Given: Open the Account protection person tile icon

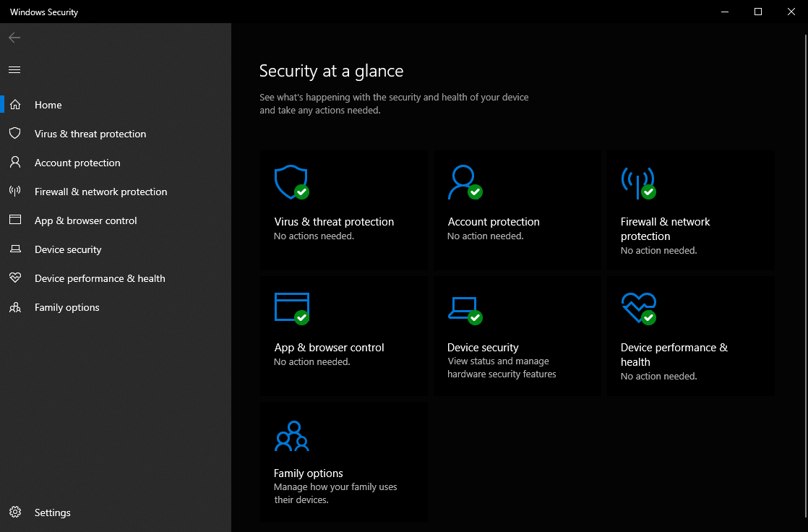Looking at the screenshot, I should (463, 181).
